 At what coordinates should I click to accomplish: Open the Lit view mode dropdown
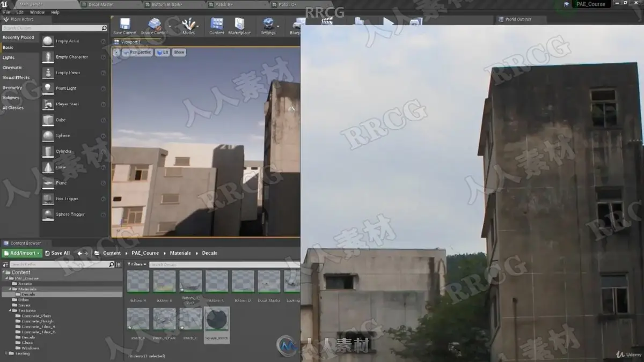162,52
